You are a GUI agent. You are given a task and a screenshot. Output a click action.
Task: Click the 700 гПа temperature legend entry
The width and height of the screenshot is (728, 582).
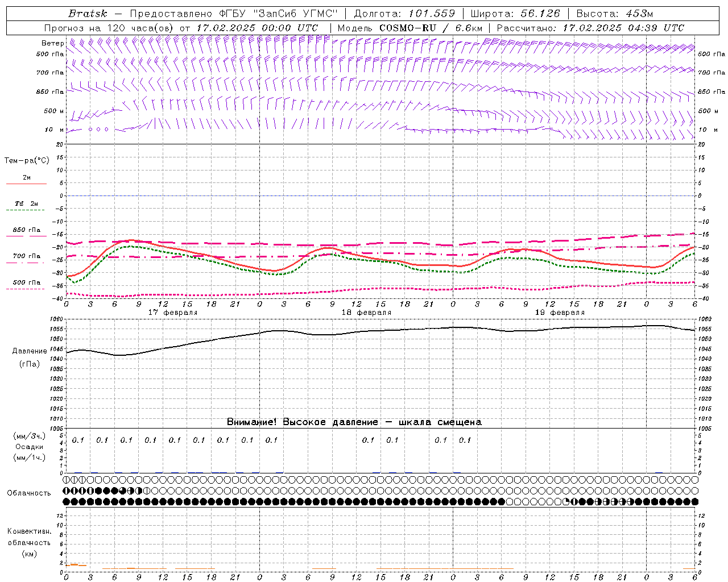tap(26, 256)
